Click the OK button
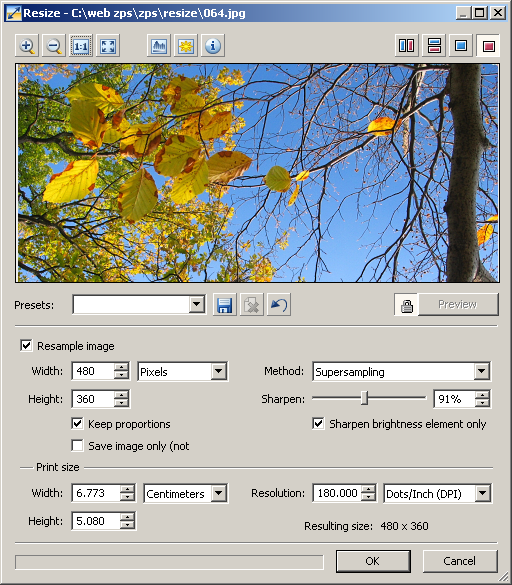Viewport: 512px width, 585px height. coord(373,561)
